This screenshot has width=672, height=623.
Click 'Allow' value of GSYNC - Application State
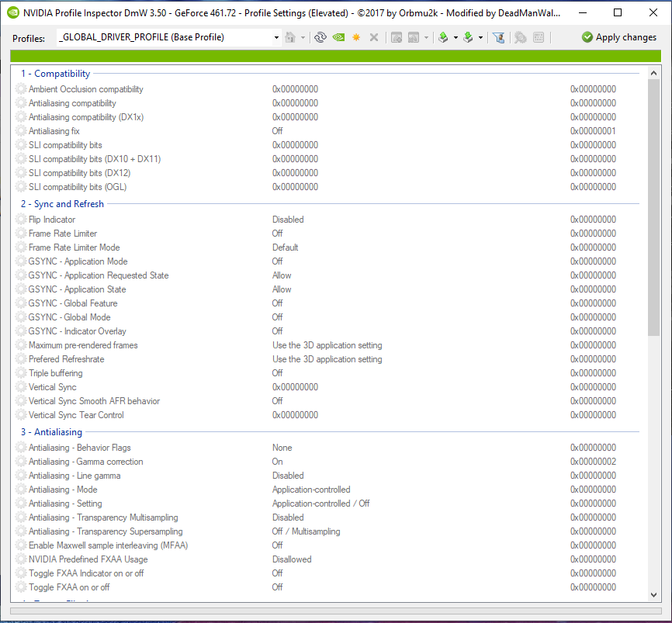pyautogui.click(x=282, y=289)
